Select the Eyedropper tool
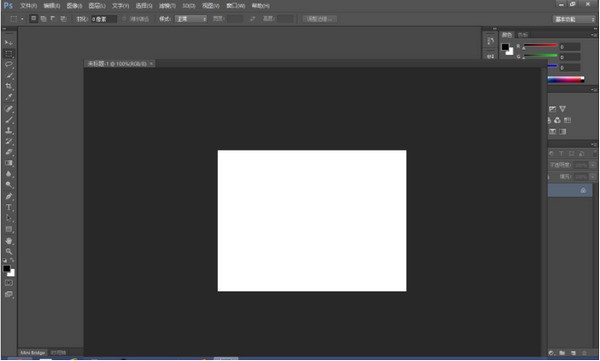Screen dimensions: 600x361 tap(8, 97)
